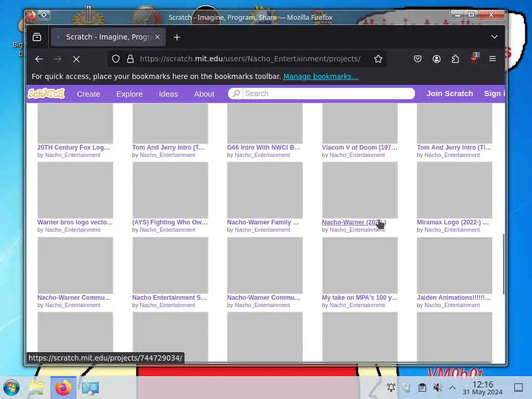
Task: Click author link under Warner bros logo project
Action: (73, 230)
